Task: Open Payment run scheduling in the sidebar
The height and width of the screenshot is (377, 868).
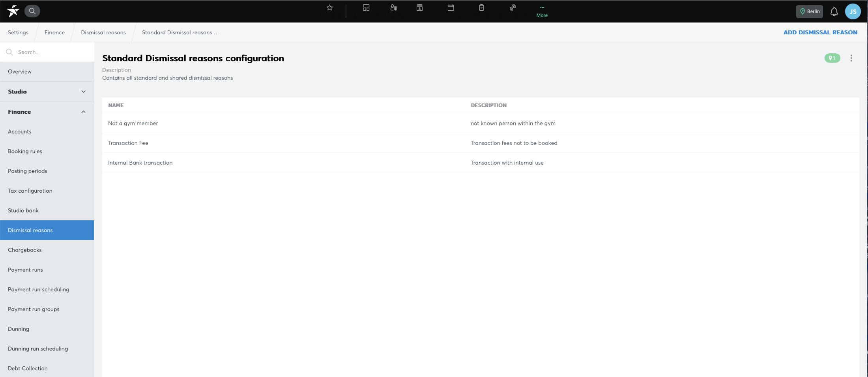Action: click(47, 289)
